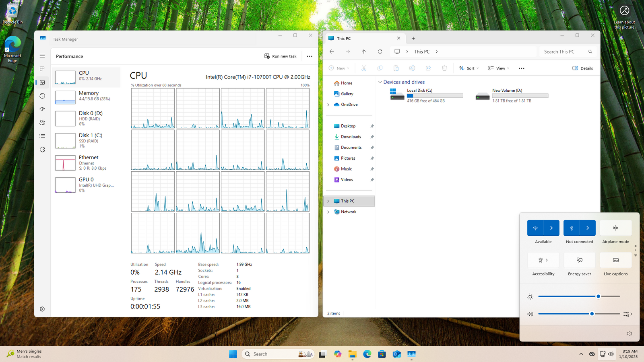Open Task Manager settings gear
644x362 pixels.
coord(42,309)
